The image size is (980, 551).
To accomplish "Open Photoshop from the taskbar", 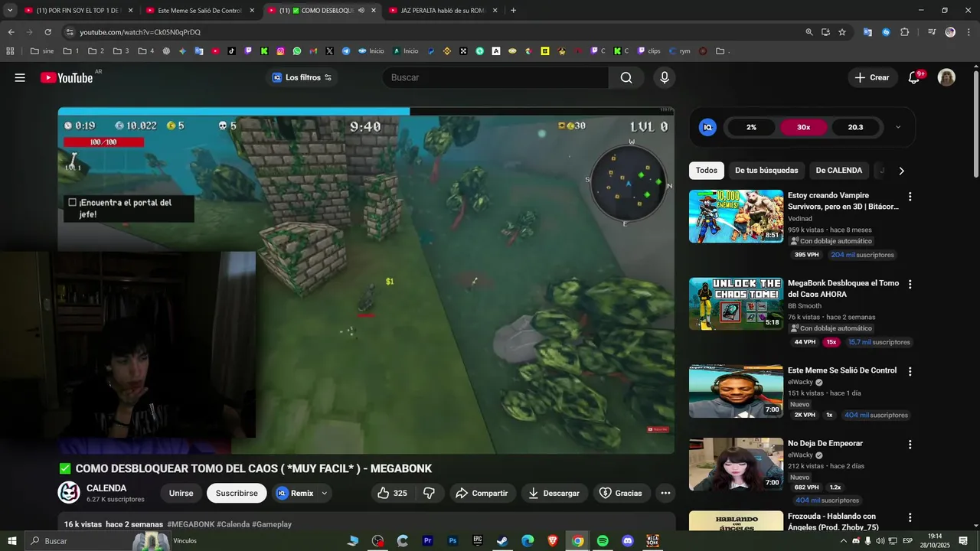I will [452, 541].
